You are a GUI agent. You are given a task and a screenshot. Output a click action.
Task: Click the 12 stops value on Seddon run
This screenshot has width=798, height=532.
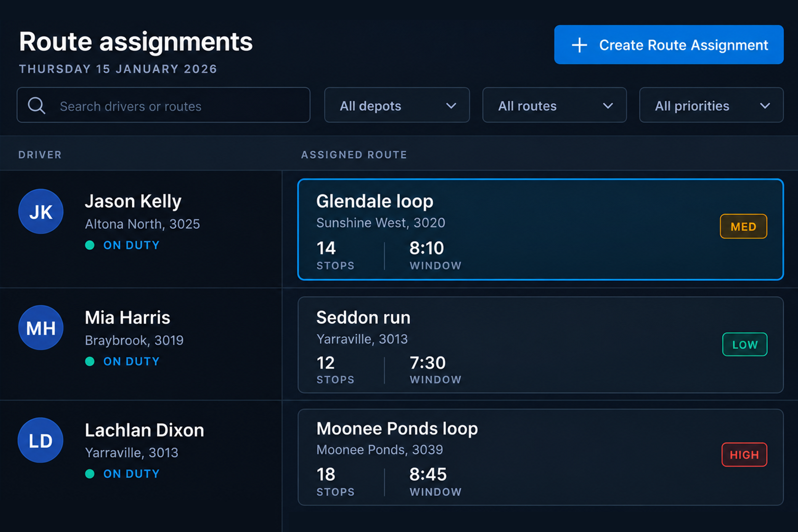pos(326,363)
